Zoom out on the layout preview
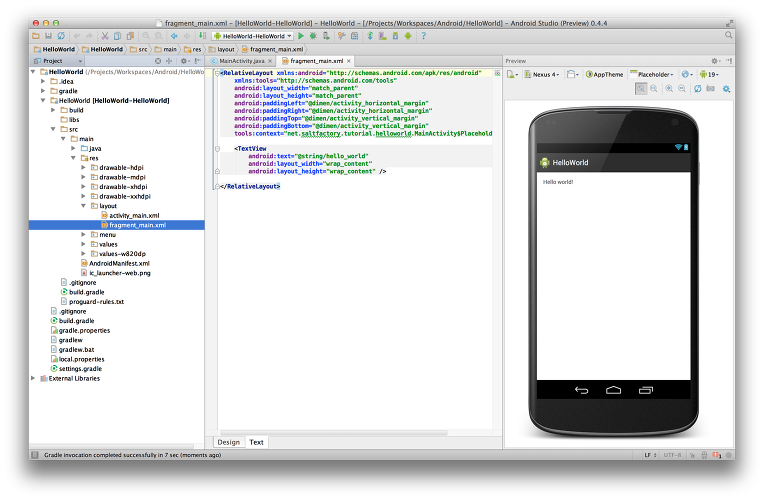The image size is (764, 500). point(682,89)
